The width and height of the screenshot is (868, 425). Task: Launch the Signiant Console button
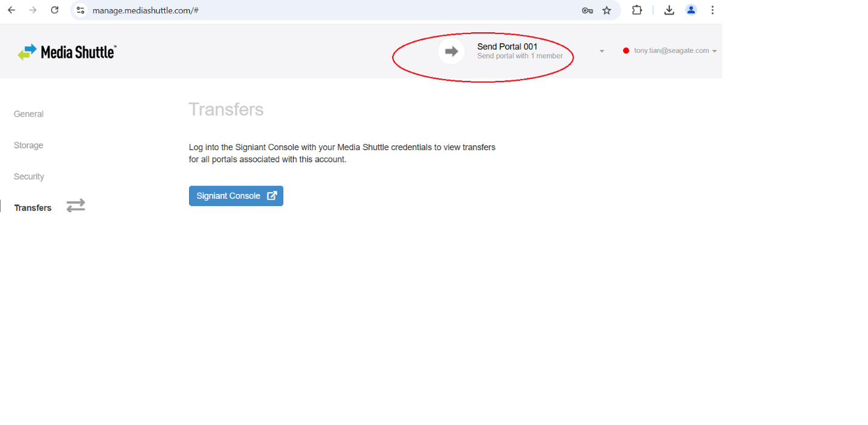click(236, 196)
